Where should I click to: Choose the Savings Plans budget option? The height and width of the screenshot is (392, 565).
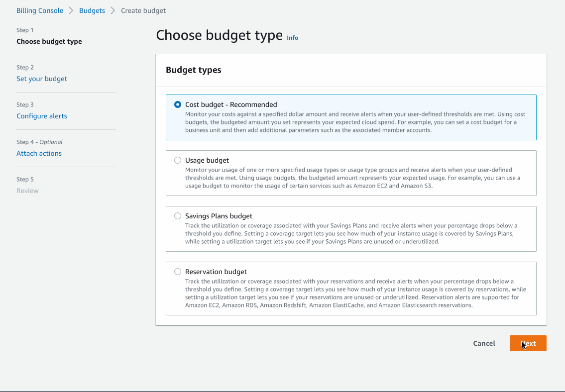click(x=178, y=216)
